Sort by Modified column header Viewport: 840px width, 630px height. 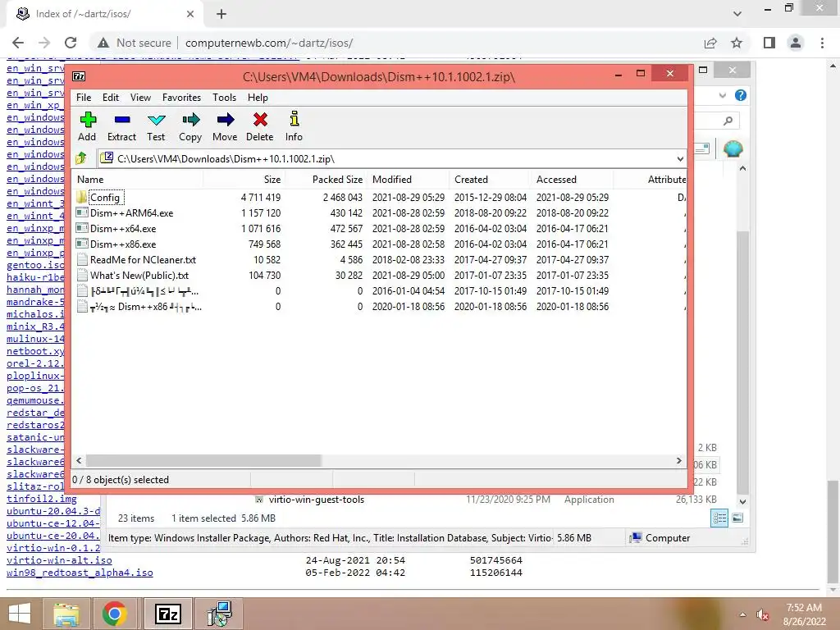coord(409,180)
